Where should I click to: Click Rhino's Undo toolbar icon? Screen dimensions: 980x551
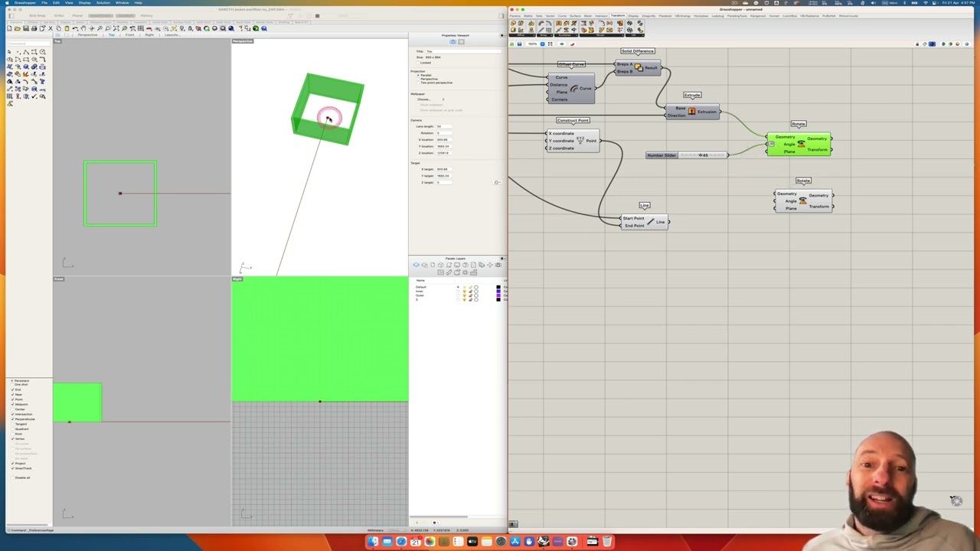pos(75,28)
